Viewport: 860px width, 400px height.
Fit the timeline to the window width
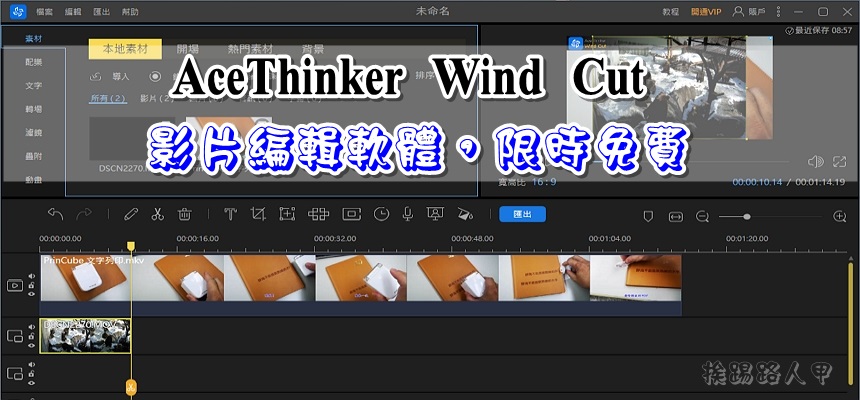[x=676, y=217]
